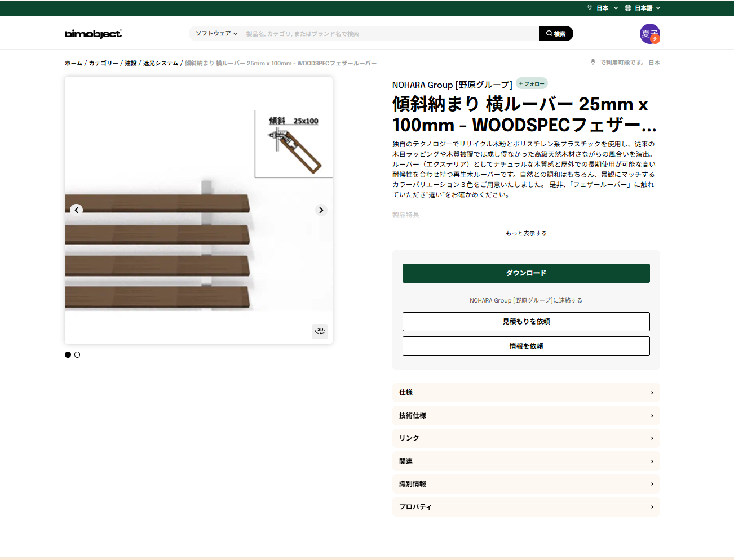734x560 pixels.
Task: Click the location pin icon in top bar
Action: point(590,8)
